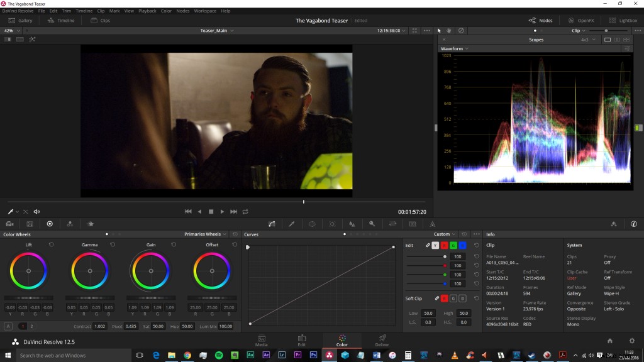Open the Tracker palette
Viewport: 644px width, 362px height.
331,224
